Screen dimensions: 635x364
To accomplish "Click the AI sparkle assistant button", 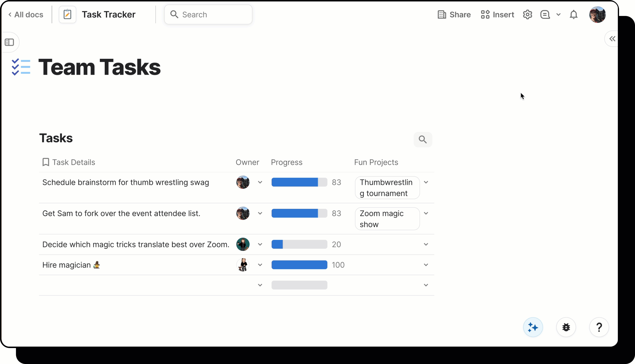I will [x=533, y=327].
